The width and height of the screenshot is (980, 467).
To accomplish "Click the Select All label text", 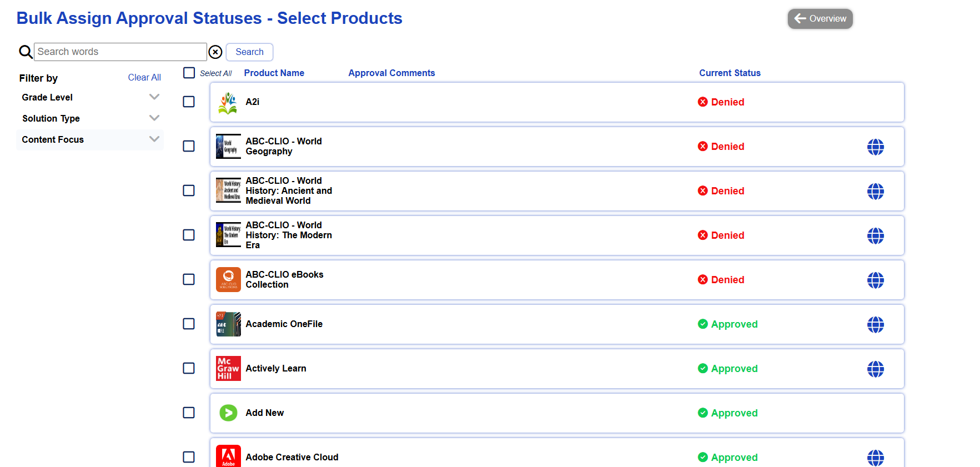I will pos(215,73).
